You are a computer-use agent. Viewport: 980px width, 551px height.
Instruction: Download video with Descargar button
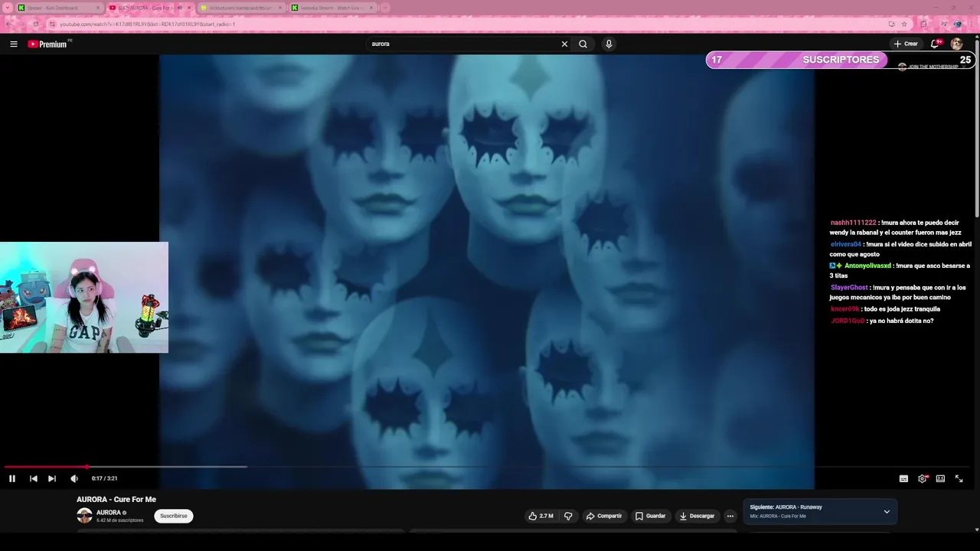point(697,516)
